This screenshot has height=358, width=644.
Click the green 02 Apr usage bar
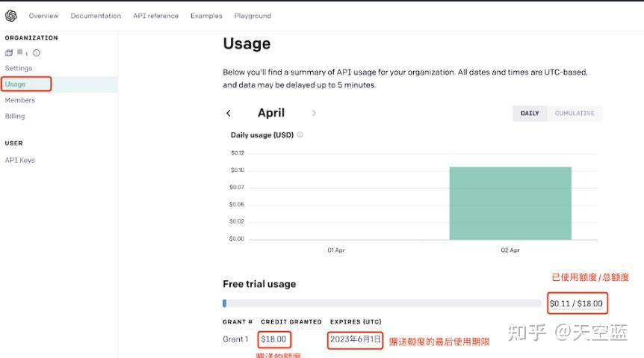coord(510,203)
